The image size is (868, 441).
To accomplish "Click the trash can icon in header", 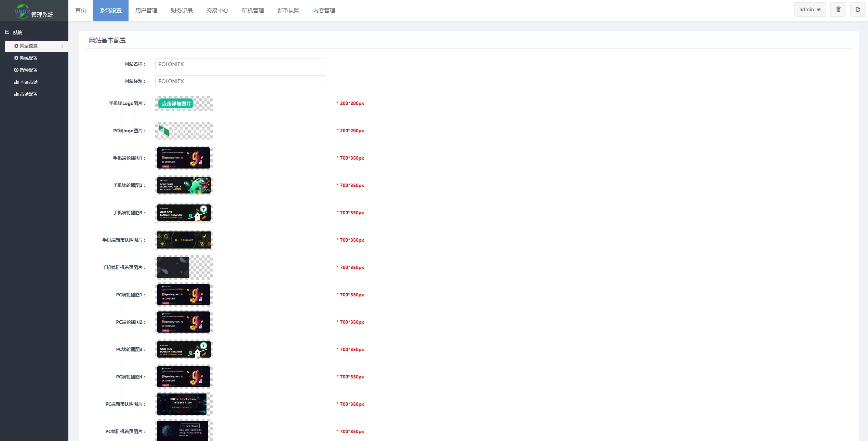I will [x=838, y=10].
